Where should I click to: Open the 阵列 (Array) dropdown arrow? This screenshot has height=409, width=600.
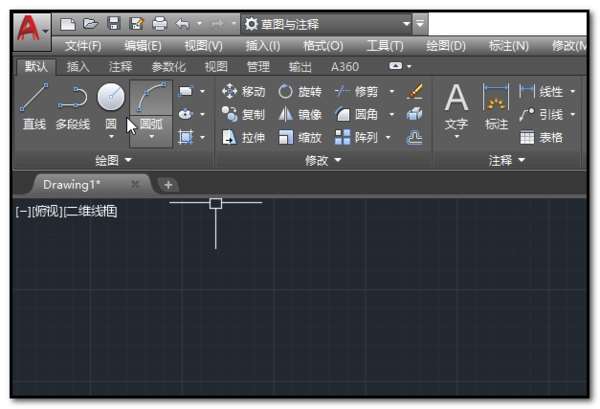(391, 137)
